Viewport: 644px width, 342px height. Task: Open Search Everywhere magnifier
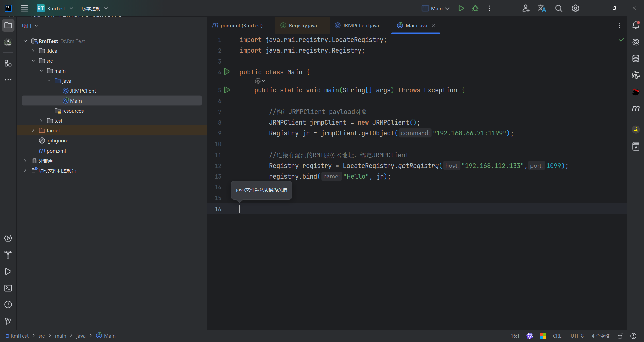point(559,8)
